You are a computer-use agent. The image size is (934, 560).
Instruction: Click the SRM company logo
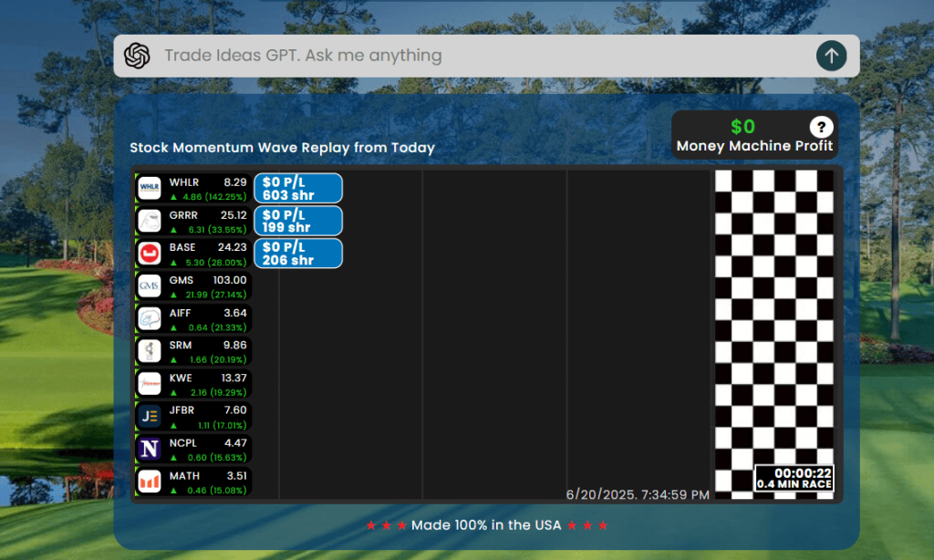pos(150,351)
